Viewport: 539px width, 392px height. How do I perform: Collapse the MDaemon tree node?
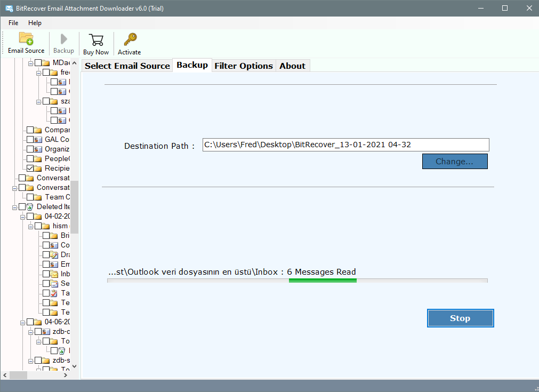30,63
